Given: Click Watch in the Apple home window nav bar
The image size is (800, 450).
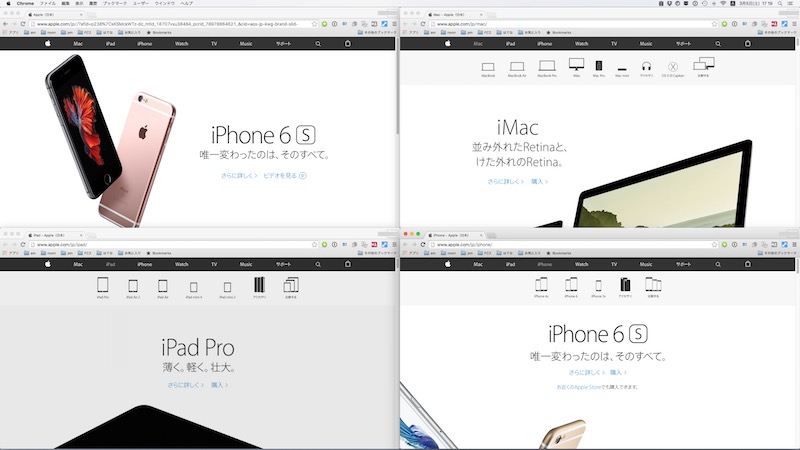Looking at the screenshot, I should click(182, 44).
